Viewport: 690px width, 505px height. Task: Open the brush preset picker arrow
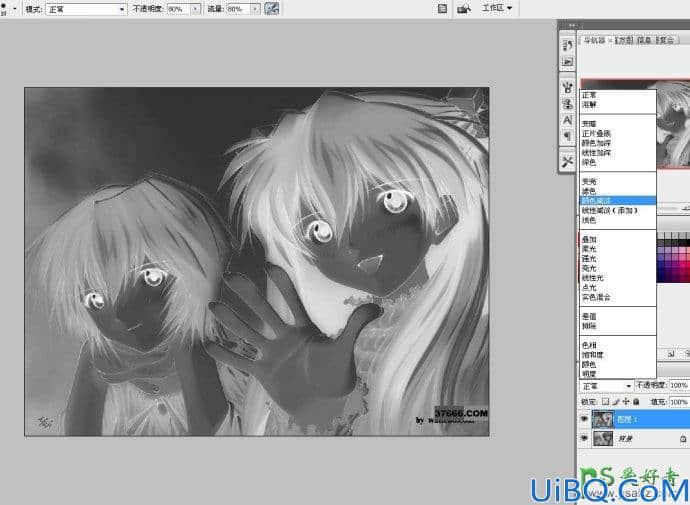click(x=15, y=8)
